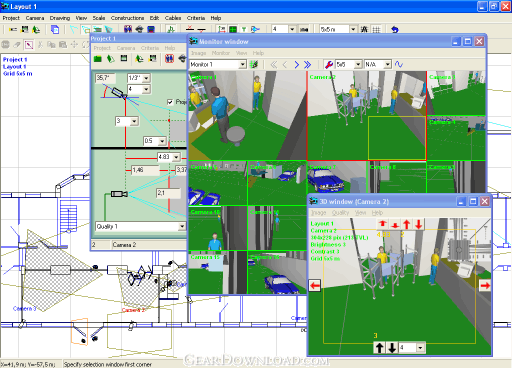Open the N/A dropdown in Monitor window
Screen dimensions: 512x368
(x=387, y=64)
